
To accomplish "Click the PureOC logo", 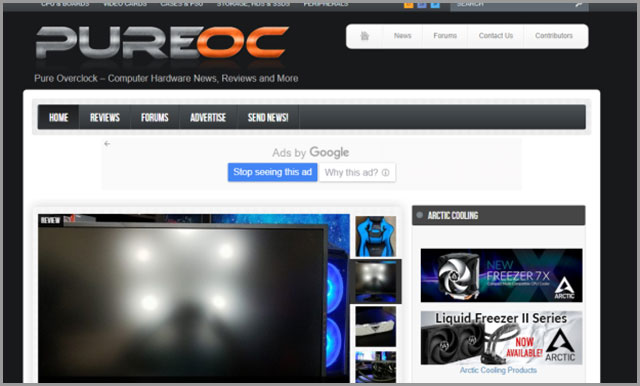I will click(x=162, y=43).
